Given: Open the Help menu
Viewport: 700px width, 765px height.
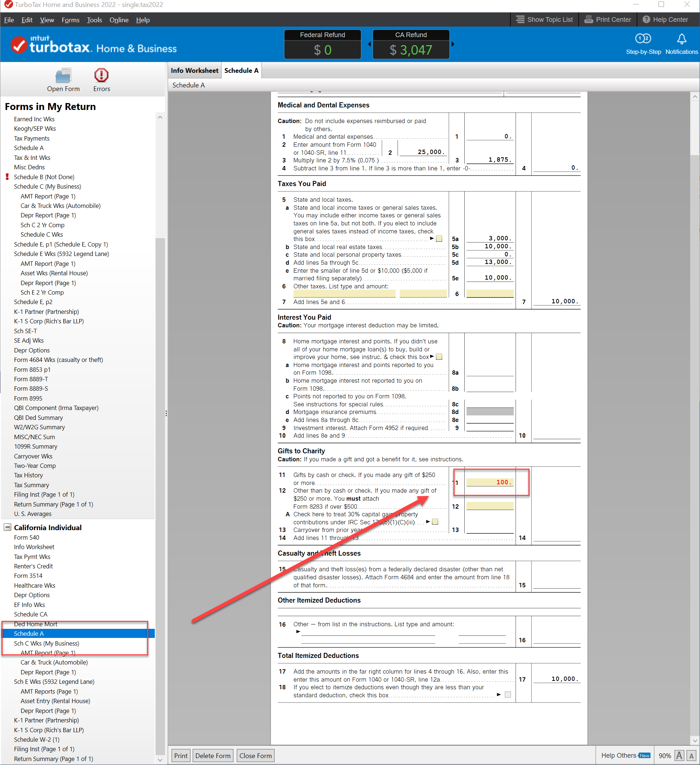Looking at the screenshot, I should click(143, 20).
